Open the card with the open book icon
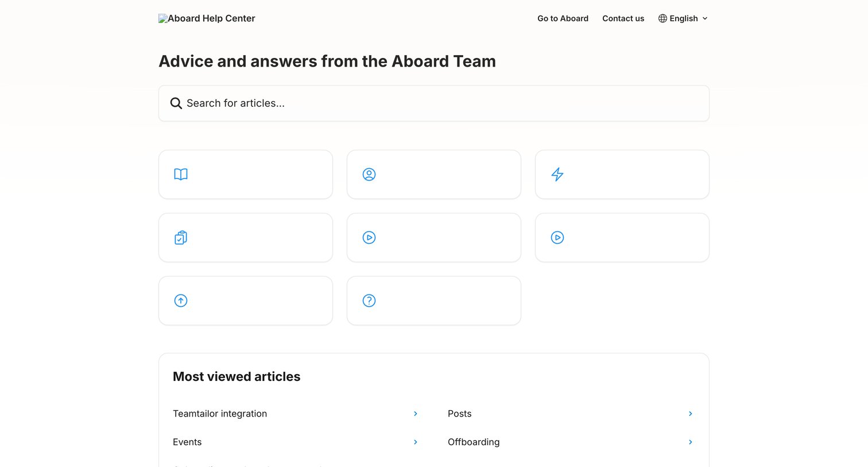This screenshot has width=868, height=467. (246, 174)
